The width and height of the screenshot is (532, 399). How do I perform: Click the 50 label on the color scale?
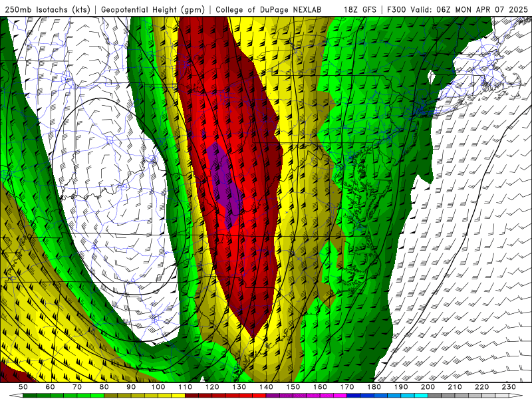(23, 387)
